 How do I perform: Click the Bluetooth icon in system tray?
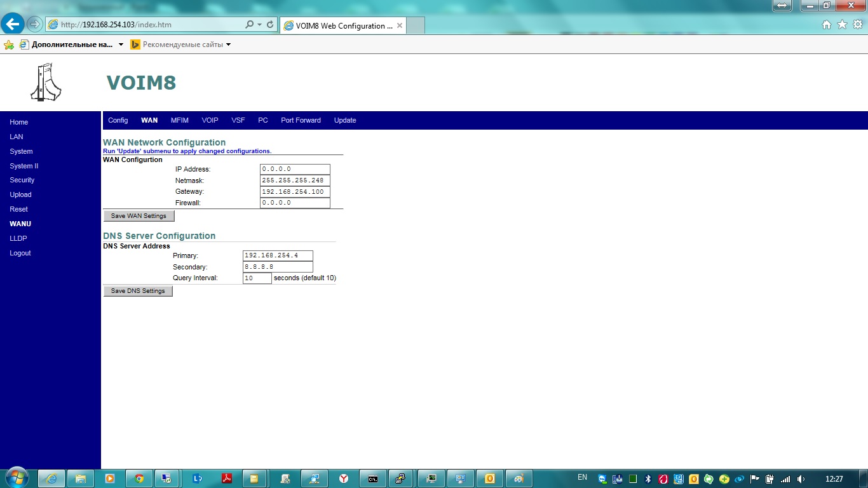[648, 478]
